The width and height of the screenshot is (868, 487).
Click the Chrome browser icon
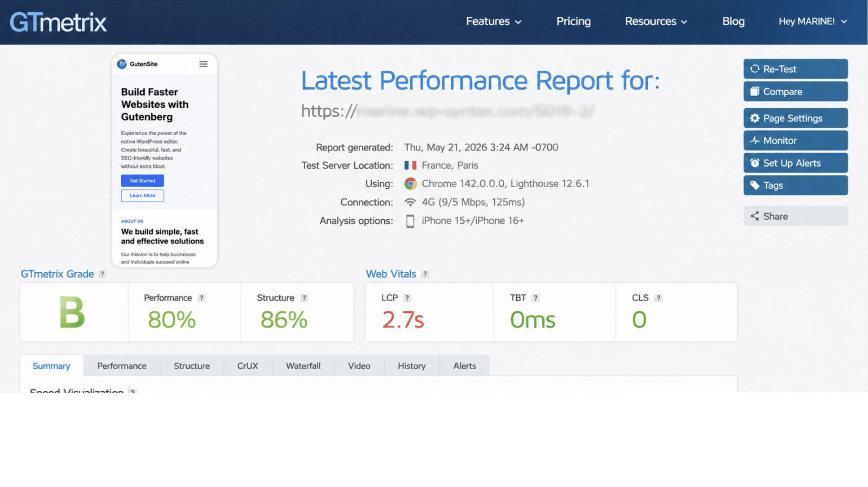[x=410, y=184]
